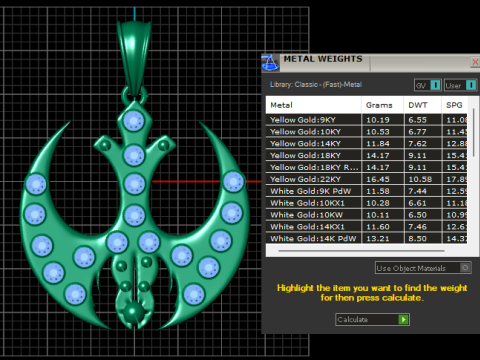Click the 16.45 grams value
This screenshot has width=480, height=360.
pos(378,179)
